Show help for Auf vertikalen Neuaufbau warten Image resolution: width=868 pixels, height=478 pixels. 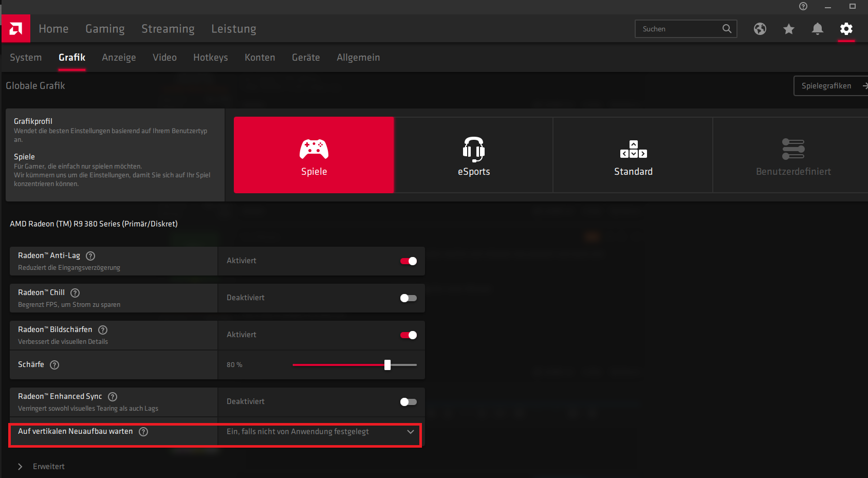pos(143,432)
